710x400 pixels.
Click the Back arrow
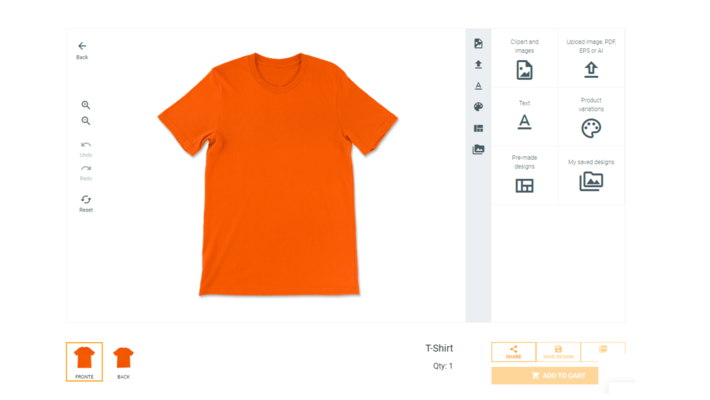point(82,47)
